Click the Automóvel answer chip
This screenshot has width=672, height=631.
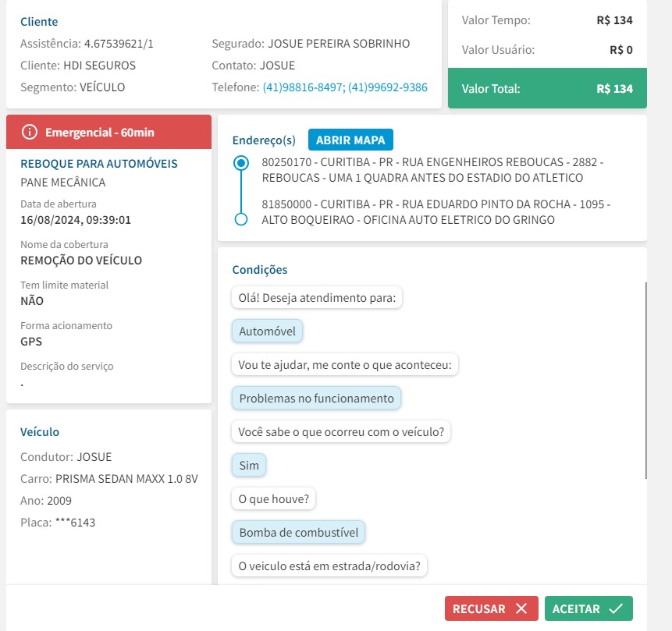(267, 331)
